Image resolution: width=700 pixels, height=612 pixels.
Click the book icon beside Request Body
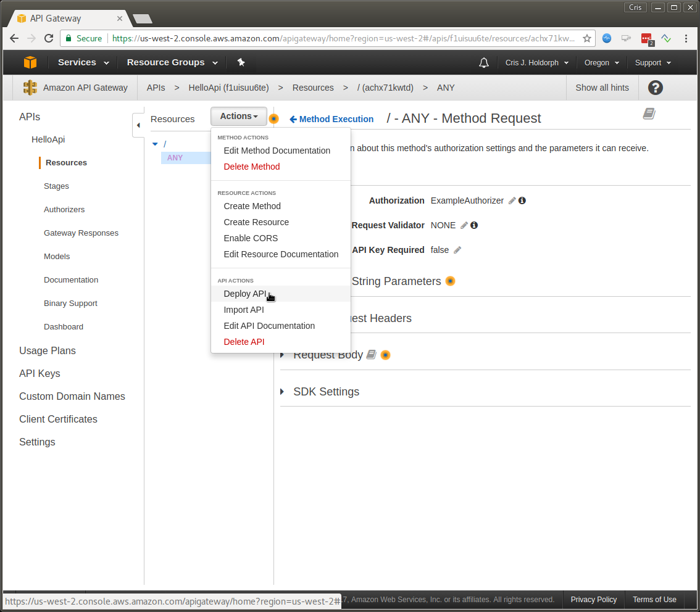coord(371,355)
